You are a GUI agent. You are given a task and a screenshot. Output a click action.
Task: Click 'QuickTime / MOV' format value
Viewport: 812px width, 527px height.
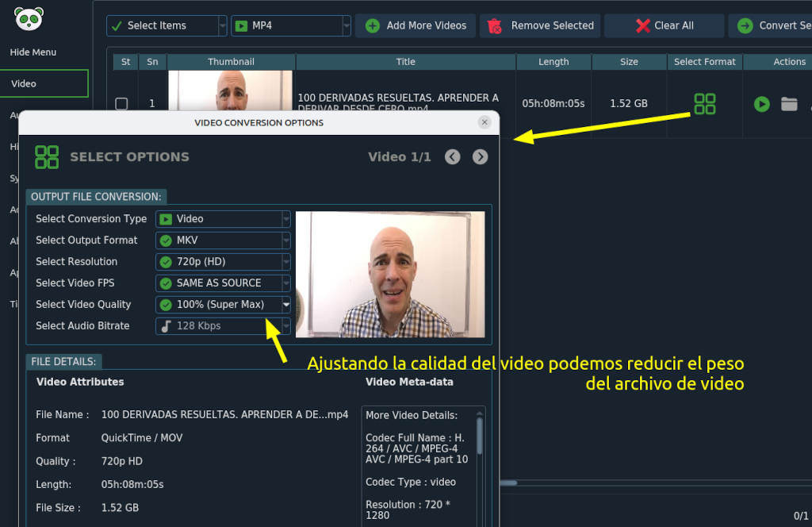[142, 438]
